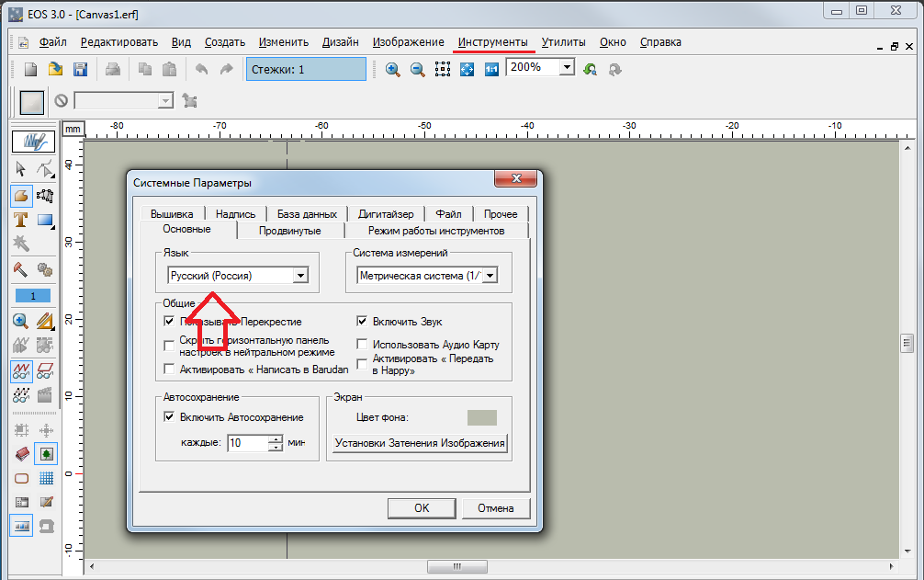Image resolution: width=924 pixels, height=580 pixels.
Task: Click the Zoom In magnifier icon
Action: tap(393, 70)
